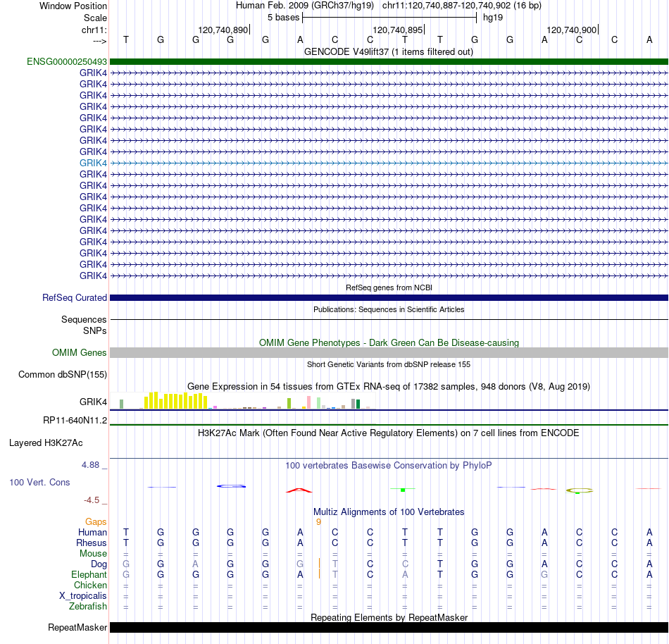Screen dimensions: 669x644
Task: Click the red A conservation glyph in PhyloP
Action: (299, 490)
